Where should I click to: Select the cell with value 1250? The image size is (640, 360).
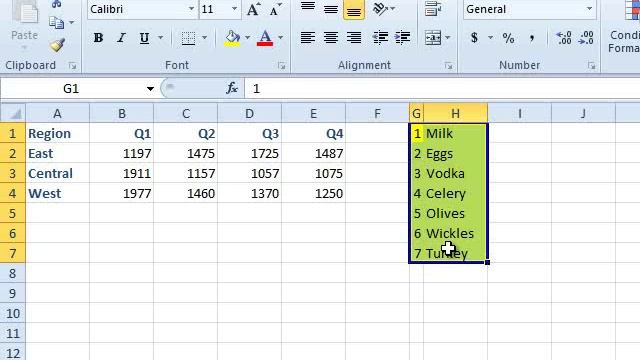(x=313, y=193)
